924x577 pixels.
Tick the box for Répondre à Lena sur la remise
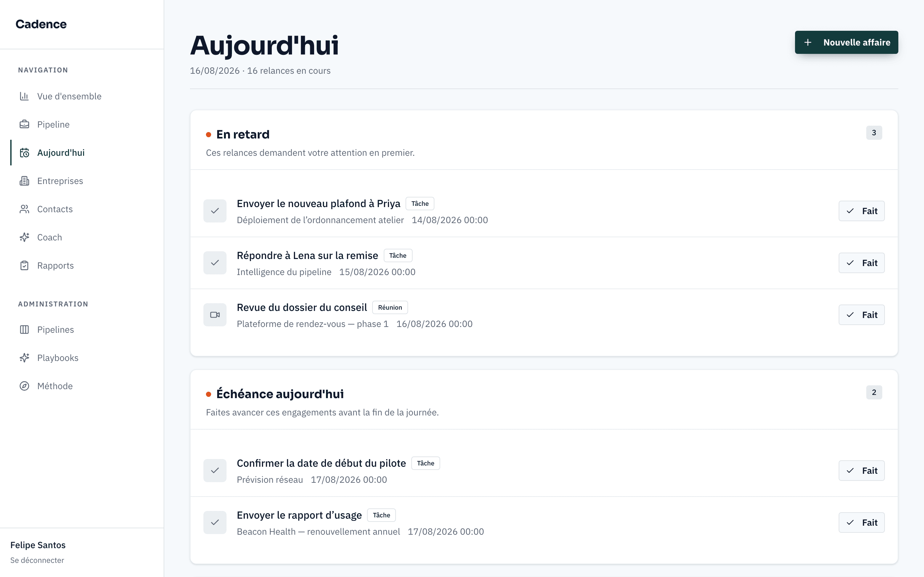click(x=215, y=263)
